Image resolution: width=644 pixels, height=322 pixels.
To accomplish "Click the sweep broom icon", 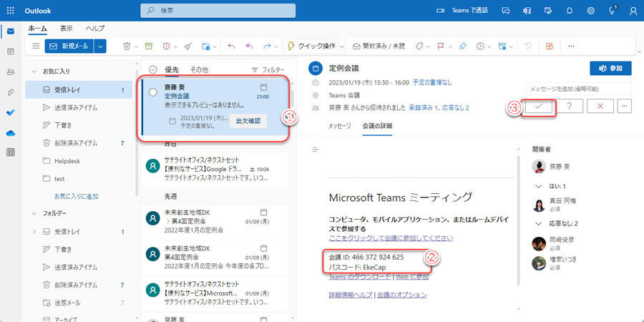I will [187, 47].
